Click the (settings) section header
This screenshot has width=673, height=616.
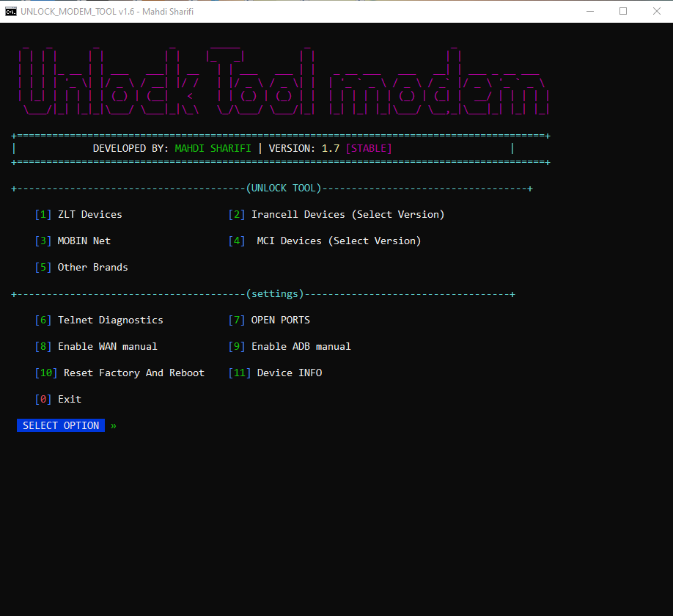(276, 293)
